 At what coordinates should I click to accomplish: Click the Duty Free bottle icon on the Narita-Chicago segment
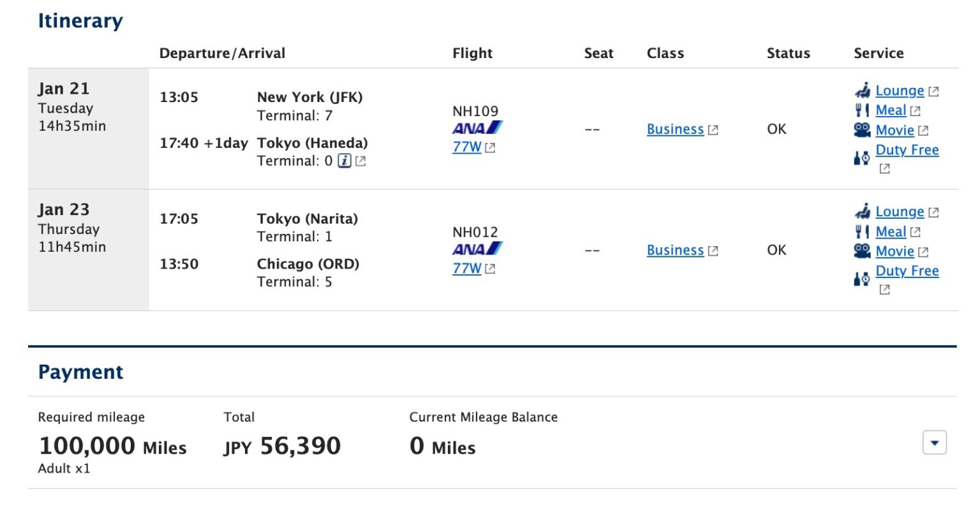click(x=861, y=276)
